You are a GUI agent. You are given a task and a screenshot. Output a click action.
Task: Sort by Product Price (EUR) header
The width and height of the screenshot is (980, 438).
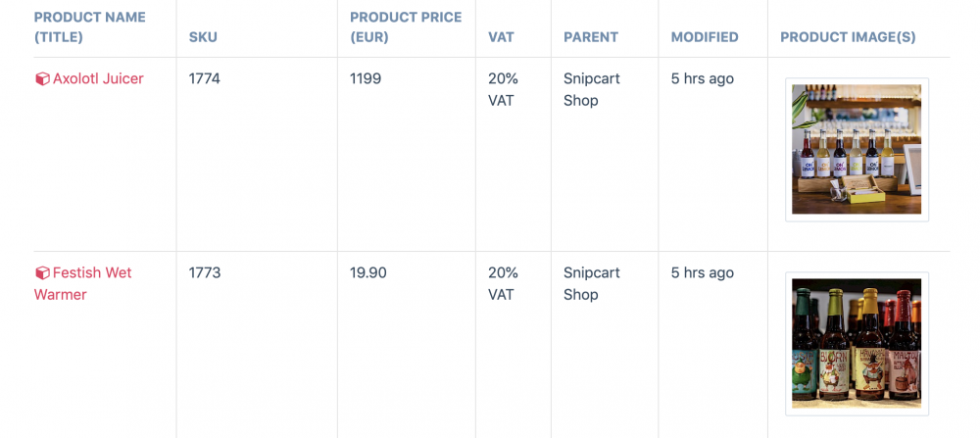405,27
